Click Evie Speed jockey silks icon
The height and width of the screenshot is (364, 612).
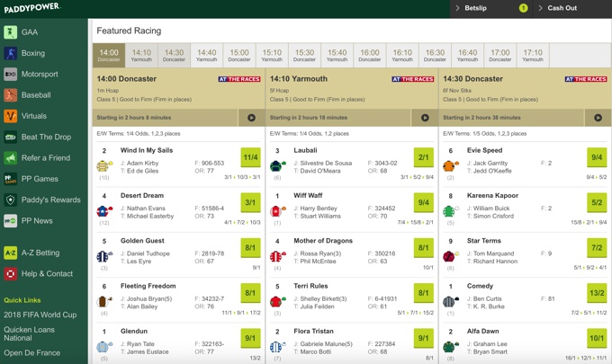[451, 166]
